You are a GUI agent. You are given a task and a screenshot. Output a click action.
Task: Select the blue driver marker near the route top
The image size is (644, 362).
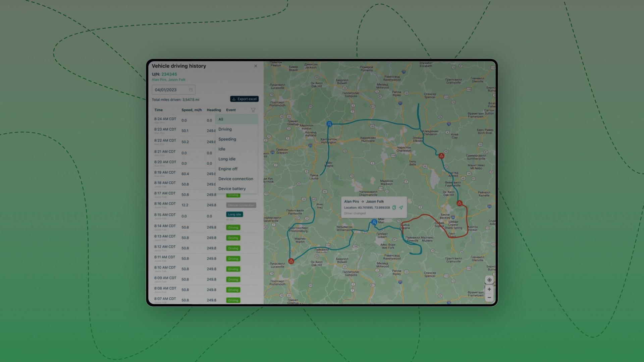[x=329, y=124]
